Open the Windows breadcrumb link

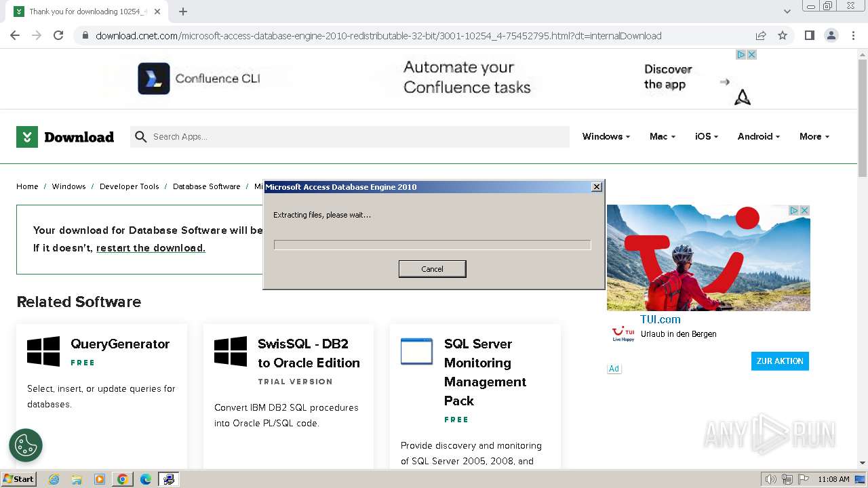point(68,186)
